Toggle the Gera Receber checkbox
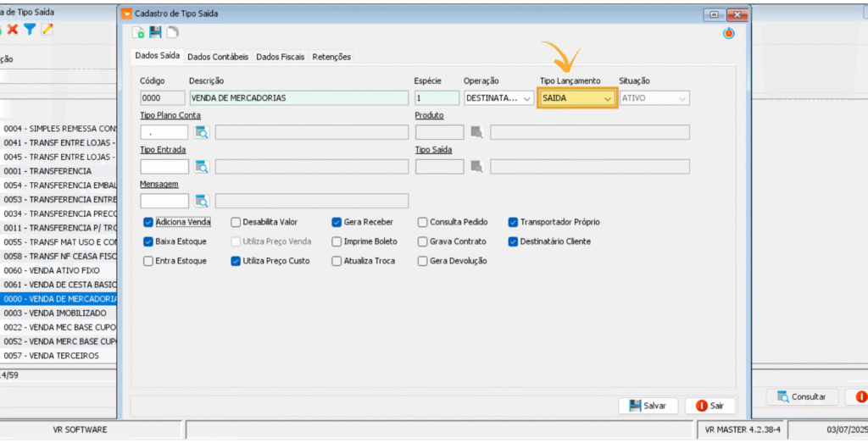Image resolution: width=868 pixels, height=443 pixels. 337,222
